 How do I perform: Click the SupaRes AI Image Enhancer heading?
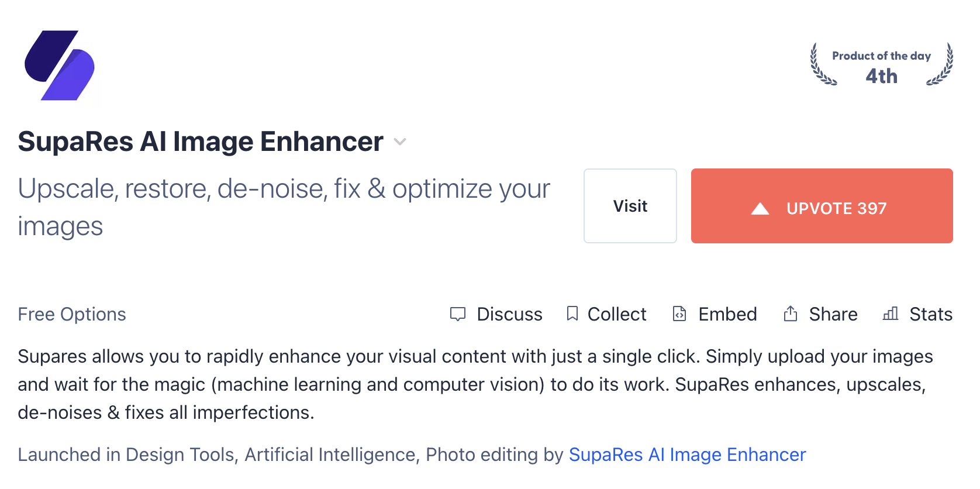click(201, 142)
